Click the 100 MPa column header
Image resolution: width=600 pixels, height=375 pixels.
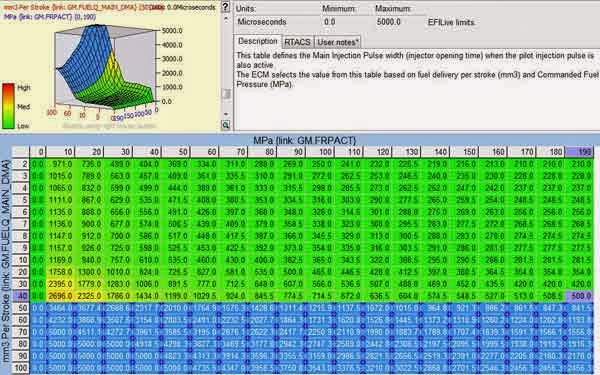pyautogui.click(x=320, y=152)
